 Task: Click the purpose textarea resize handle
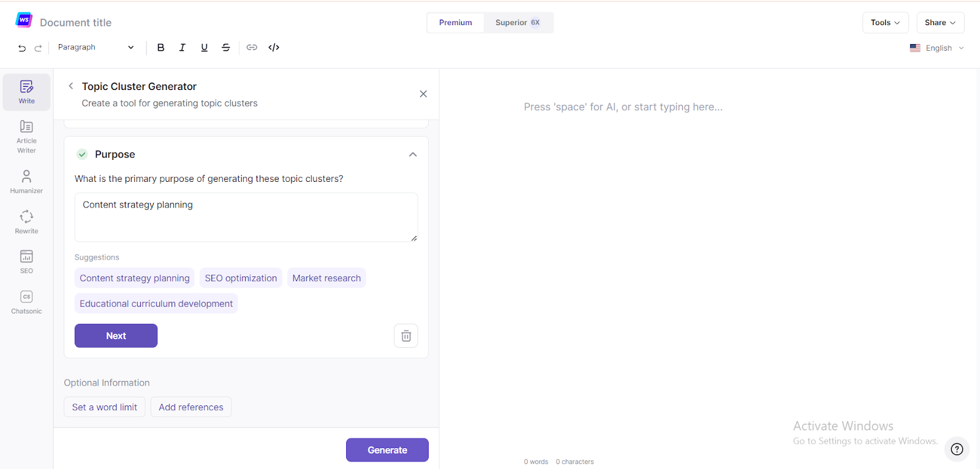(414, 238)
